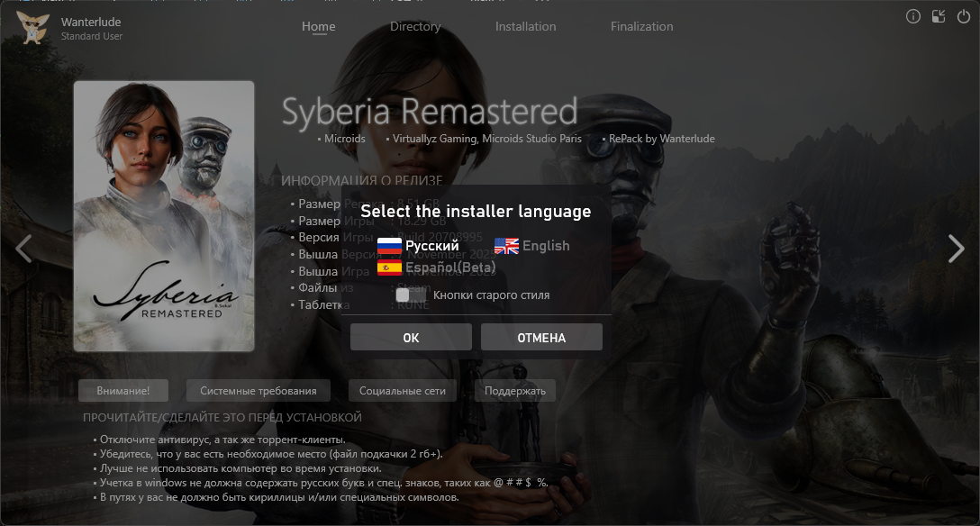This screenshot has height=526, width=980.
Task: Click the Поддержать button
Action: pyautogui.click(x=515, y=390)
